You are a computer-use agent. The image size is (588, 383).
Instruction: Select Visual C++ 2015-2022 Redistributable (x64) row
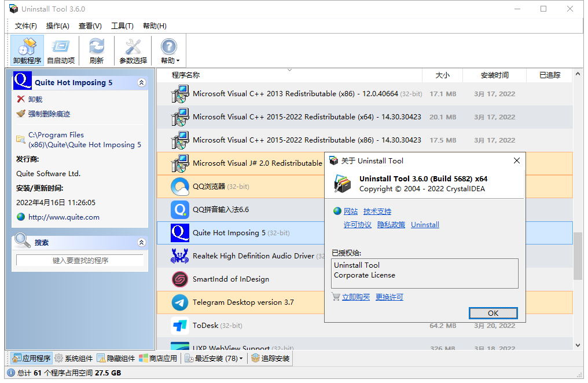(365, 117)
